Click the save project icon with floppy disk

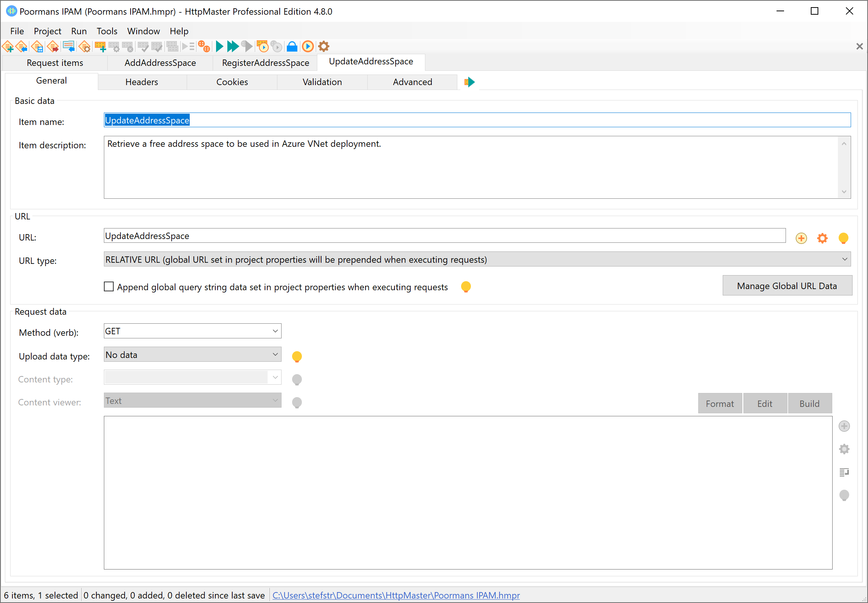pyautogui.click(x=37, y=46)
